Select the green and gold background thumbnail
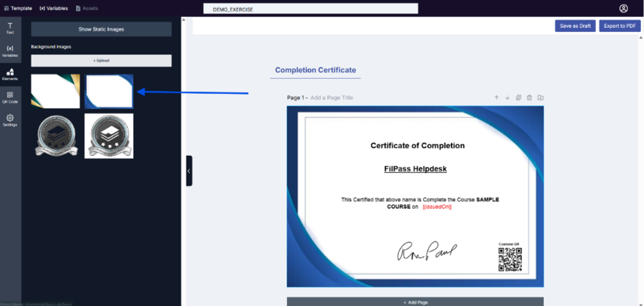 pyautogui.click(x=55, y=92)
